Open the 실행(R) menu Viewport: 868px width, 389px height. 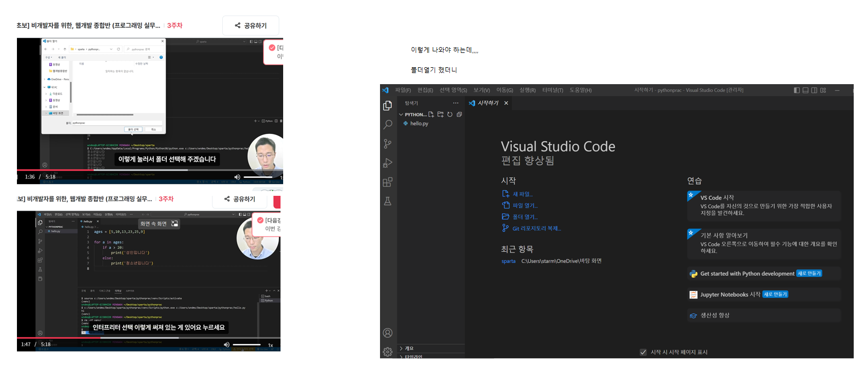(x=528, y=90)
